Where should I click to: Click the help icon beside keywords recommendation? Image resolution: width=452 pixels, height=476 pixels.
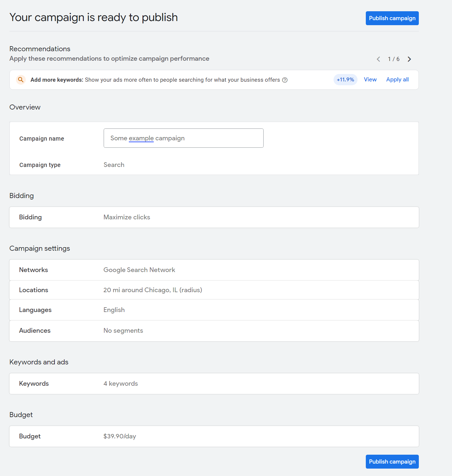[285, 80]
